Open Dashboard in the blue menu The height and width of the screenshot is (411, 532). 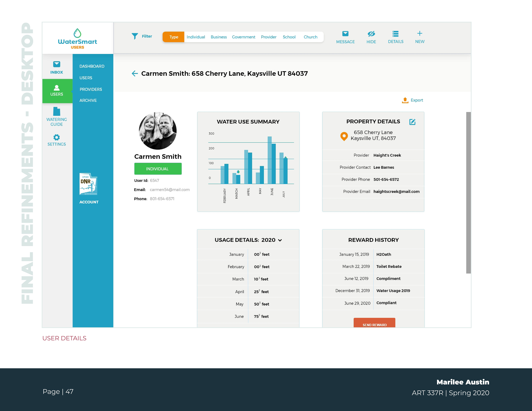click(x=92, y=66)
